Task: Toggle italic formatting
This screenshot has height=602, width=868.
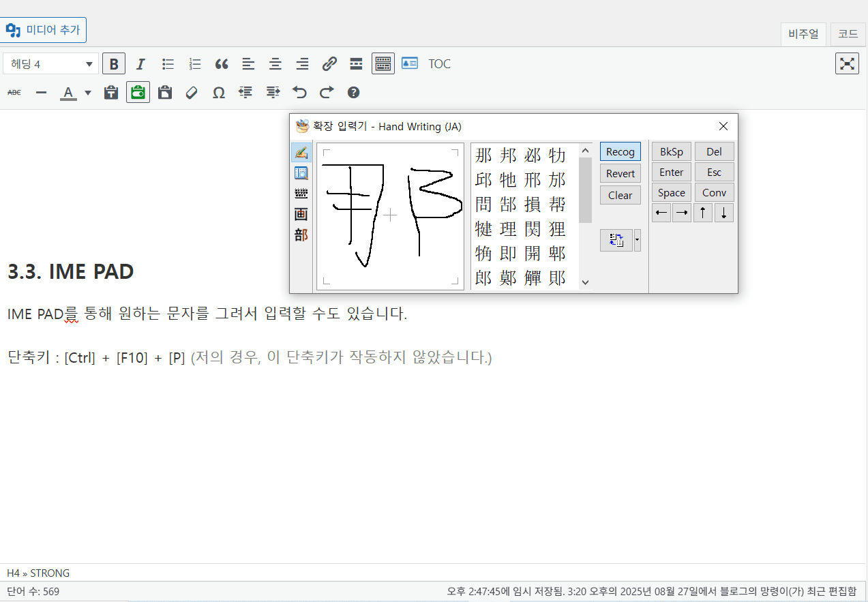Action: point(140,64)
